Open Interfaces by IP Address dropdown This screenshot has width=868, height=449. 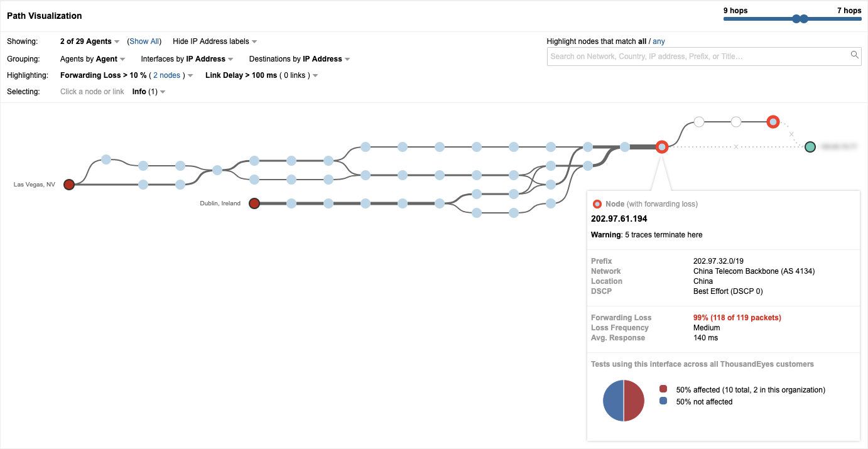click(x=187, y=59)
